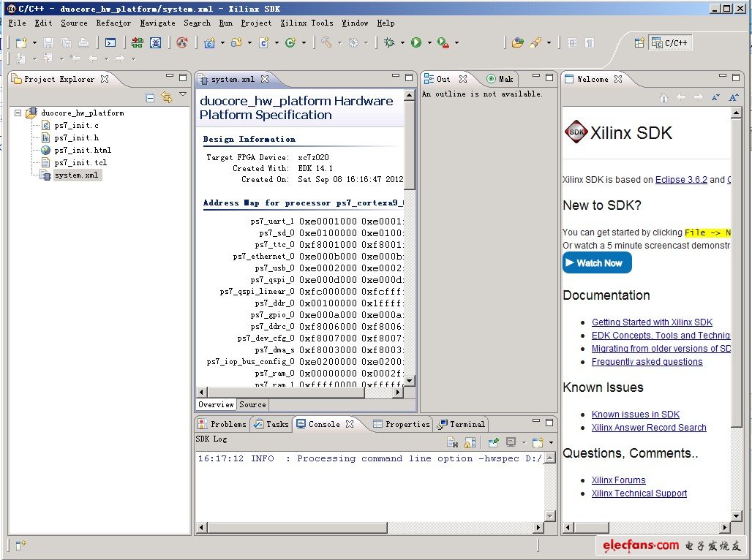Select ps7_init.tcl in Project Explorer
The height and width of the screenshot is (560, 752).
point(80,162)
